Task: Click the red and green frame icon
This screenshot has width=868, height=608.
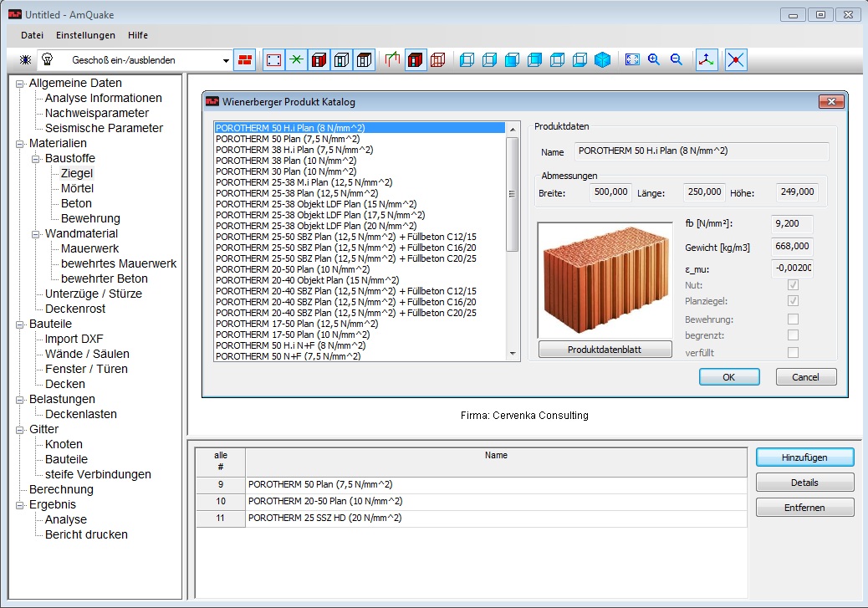Action: pos(392,60)
